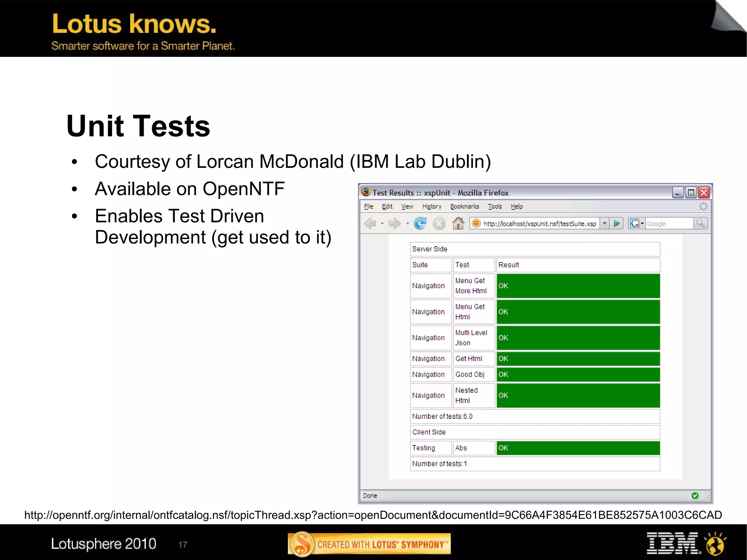Click the Result column header
747x560 pixels.
point(578,265)
